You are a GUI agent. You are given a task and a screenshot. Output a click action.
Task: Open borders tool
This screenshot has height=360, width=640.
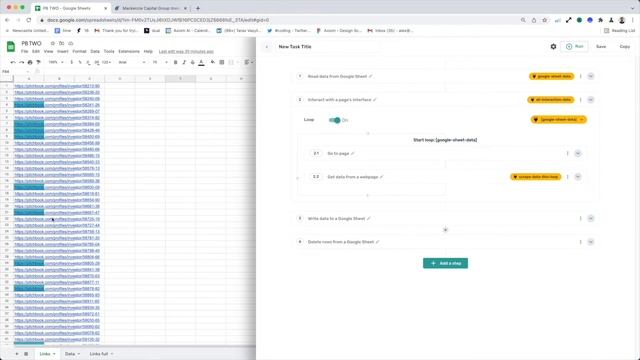click(222, 62)
